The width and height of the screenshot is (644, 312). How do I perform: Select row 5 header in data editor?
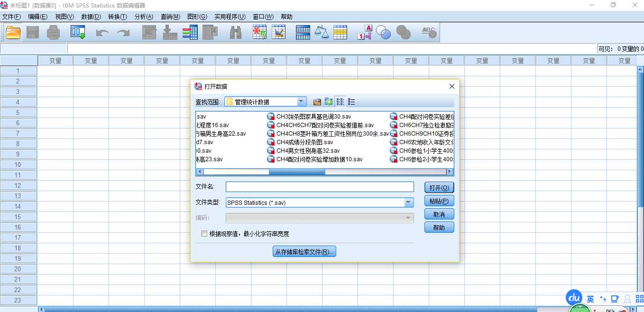pos(18,112)
